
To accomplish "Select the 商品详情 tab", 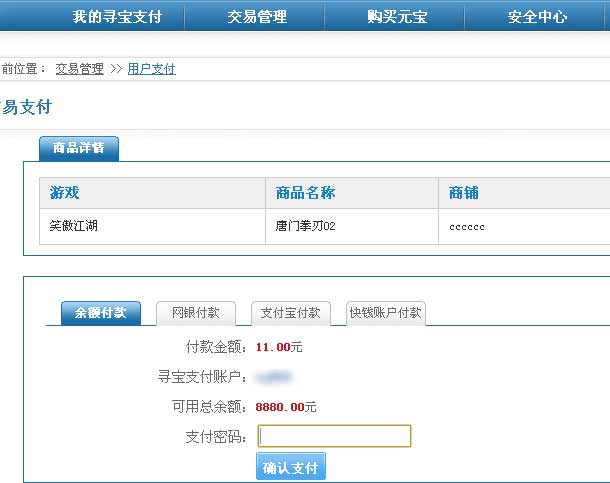I will tap(79, 148).
